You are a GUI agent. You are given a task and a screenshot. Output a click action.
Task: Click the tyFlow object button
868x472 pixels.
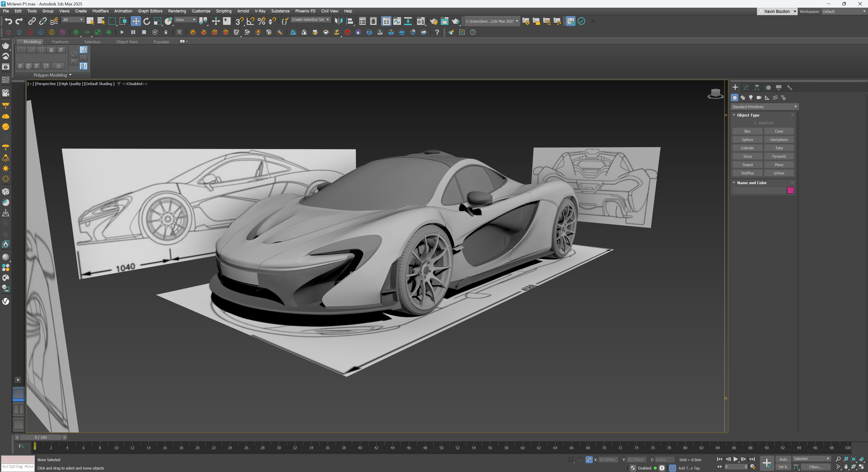pos(779,173)
